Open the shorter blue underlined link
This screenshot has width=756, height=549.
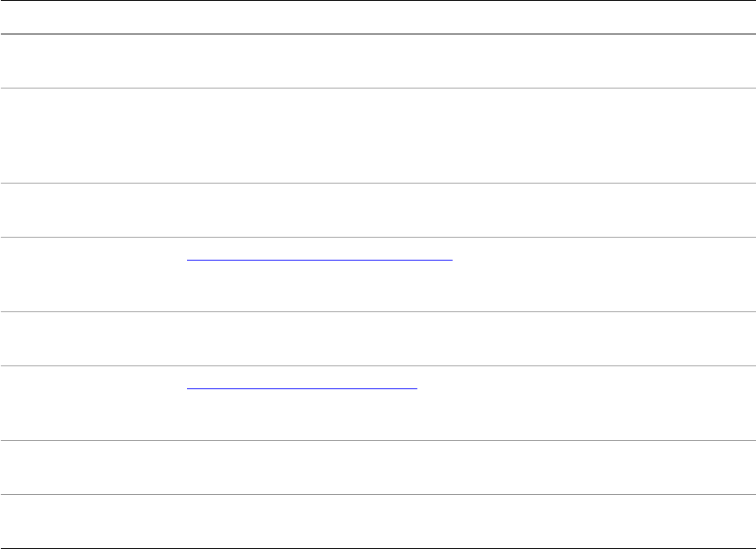click(302, 384)
